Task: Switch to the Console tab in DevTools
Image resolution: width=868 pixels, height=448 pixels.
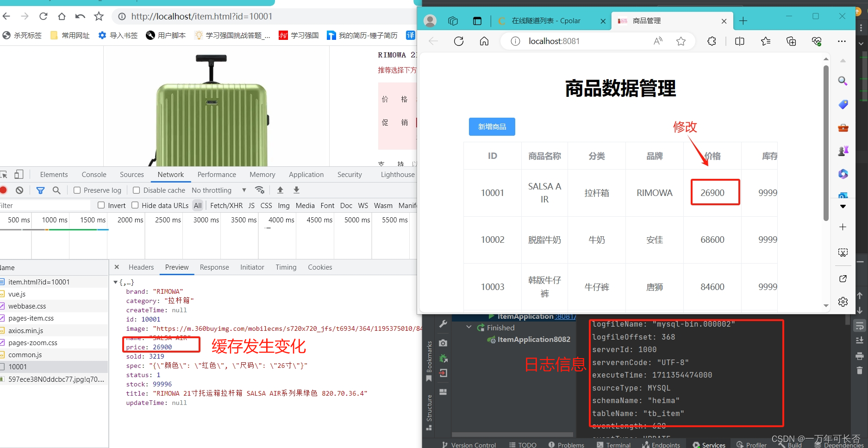Action: [x=94, y=174]
